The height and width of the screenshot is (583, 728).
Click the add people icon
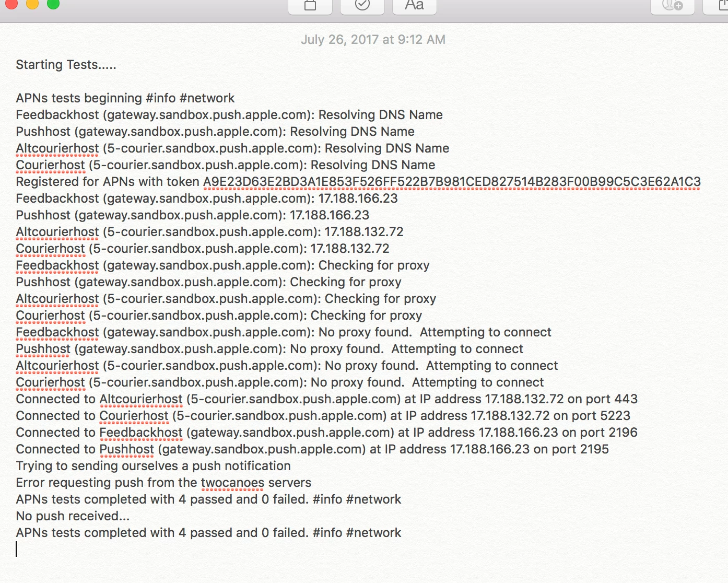tap(673, 6)
